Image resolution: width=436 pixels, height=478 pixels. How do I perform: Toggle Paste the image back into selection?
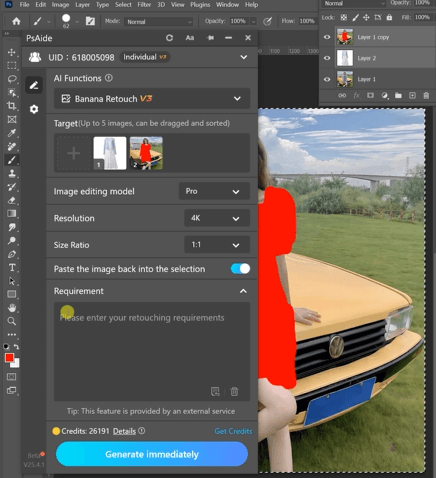[240, 269]
